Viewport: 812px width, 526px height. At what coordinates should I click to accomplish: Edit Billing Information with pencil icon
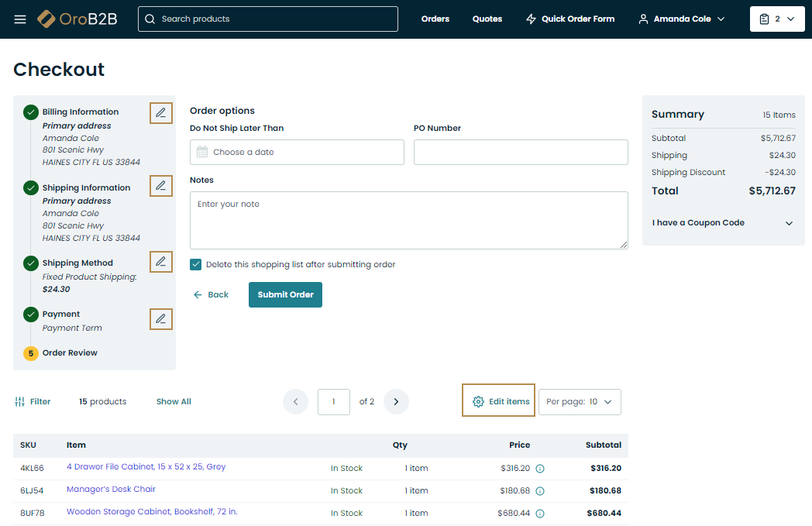pos(160,113)
